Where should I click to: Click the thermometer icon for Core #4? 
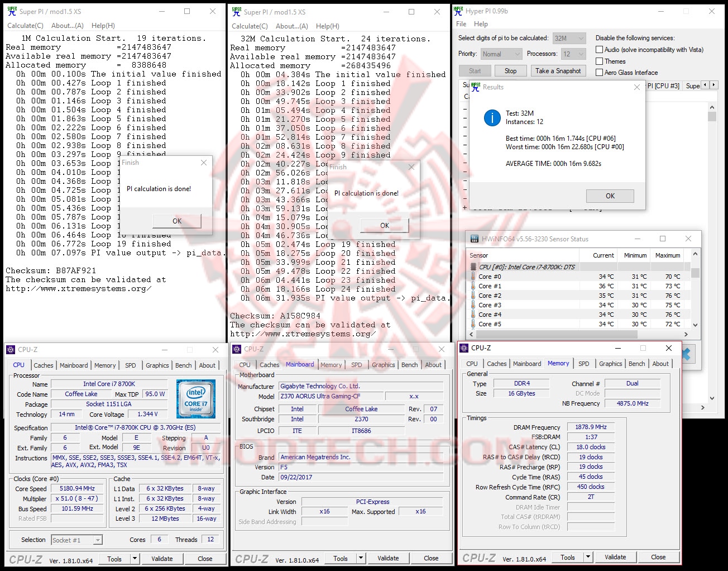pos(473,315)
